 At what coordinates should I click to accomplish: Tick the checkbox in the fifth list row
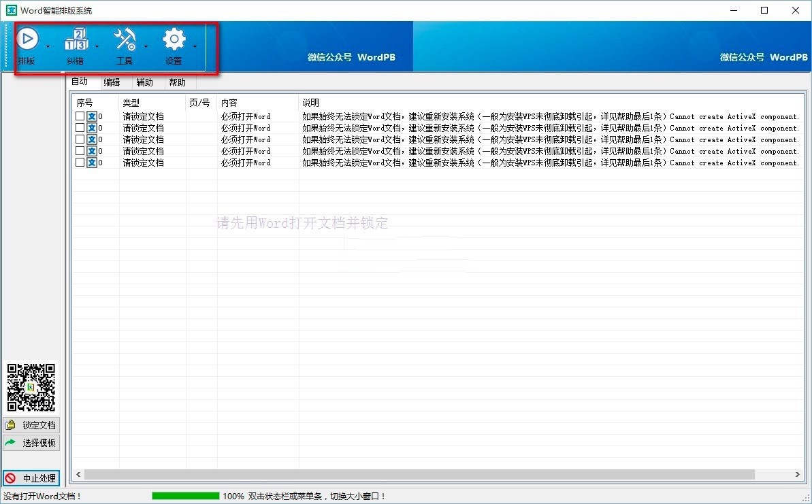tap(80, 162)
